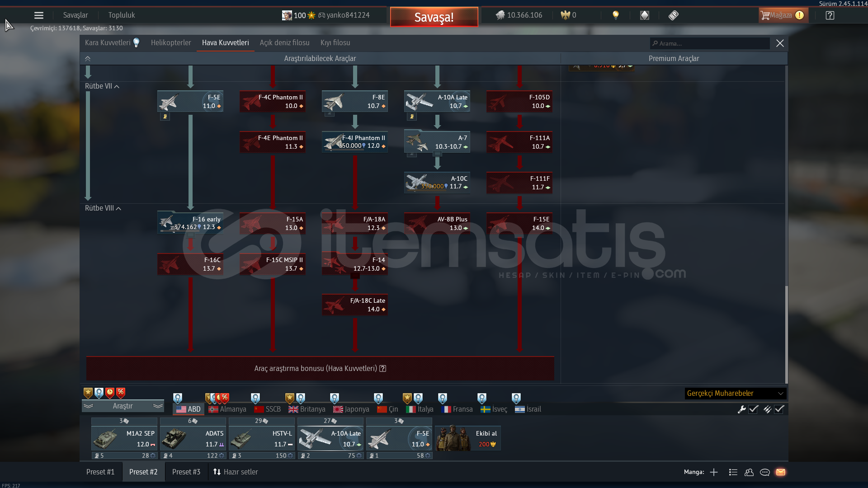868x488 pixels.
Task: Collapse Rütbe VII rank section
Action: pyautogui.click(x=102, y=86)
